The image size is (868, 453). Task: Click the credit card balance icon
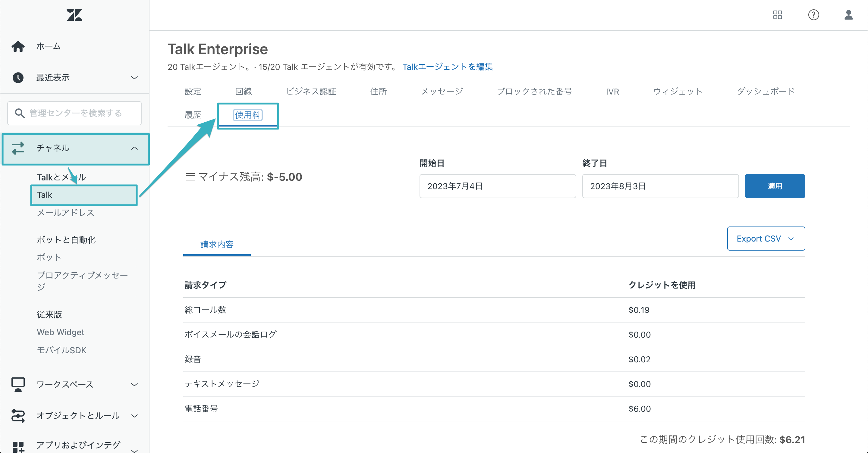point(190,177)
